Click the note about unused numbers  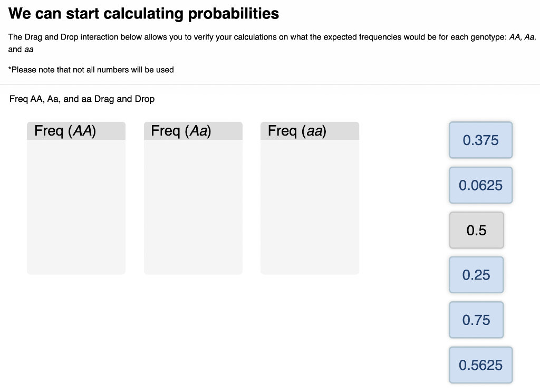[x=91, y=69]
